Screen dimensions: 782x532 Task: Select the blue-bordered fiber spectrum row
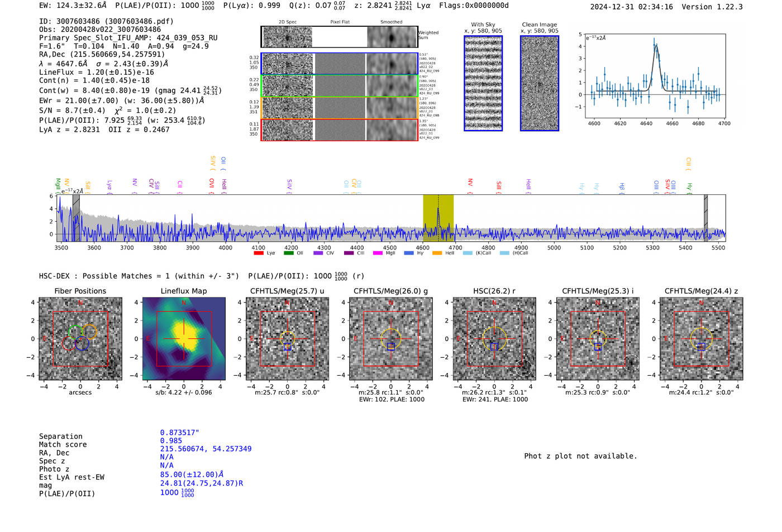click(340, 64)
